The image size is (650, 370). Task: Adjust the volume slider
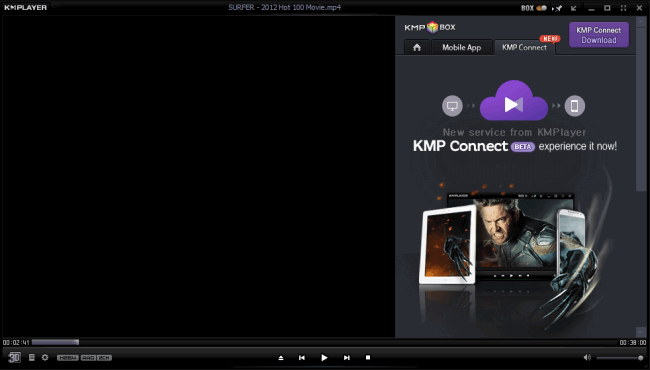coord(620,358)
